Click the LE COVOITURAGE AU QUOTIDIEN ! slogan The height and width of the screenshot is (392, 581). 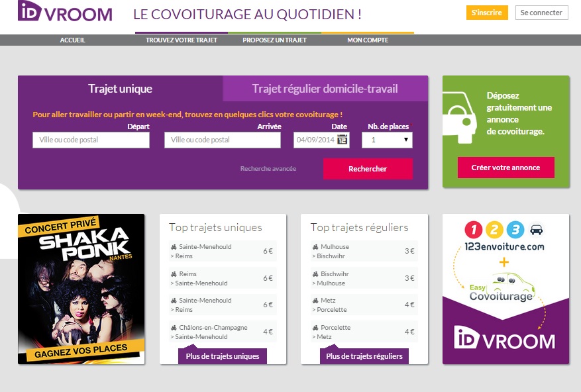[248, 14]
